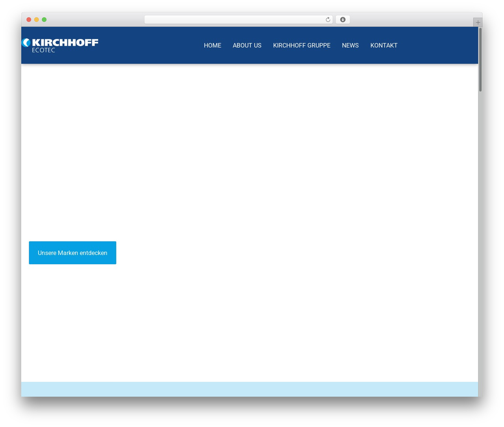Select the NEWS menu item
The width and height of the screenshot is (504, 427).
[x=350, y=45]
